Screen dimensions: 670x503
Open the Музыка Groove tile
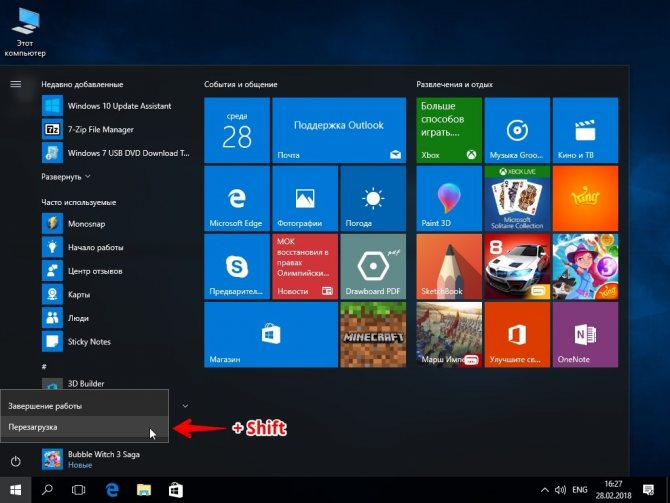pos(517,130)
